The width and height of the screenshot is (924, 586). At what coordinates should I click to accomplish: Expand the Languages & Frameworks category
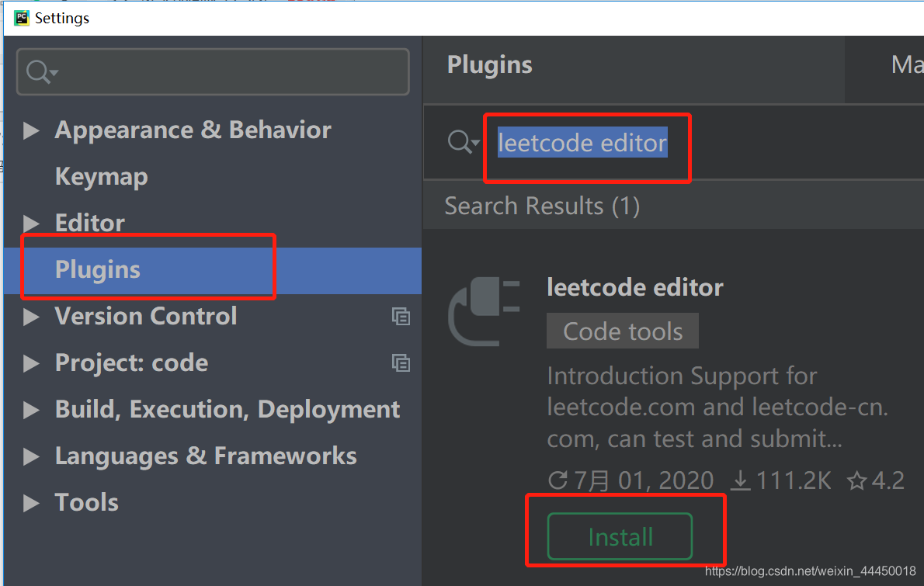tap(31, 456)
